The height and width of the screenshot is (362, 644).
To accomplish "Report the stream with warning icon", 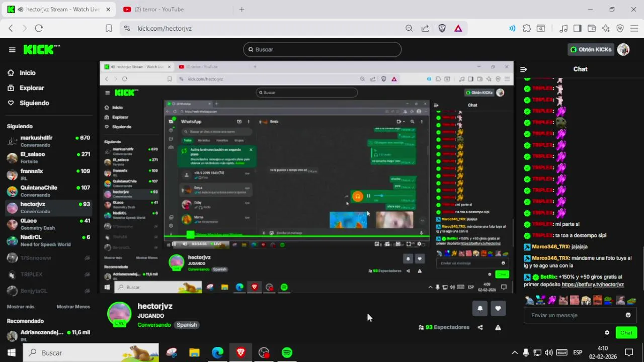I will pyautogui.click(x=498, y=327).
